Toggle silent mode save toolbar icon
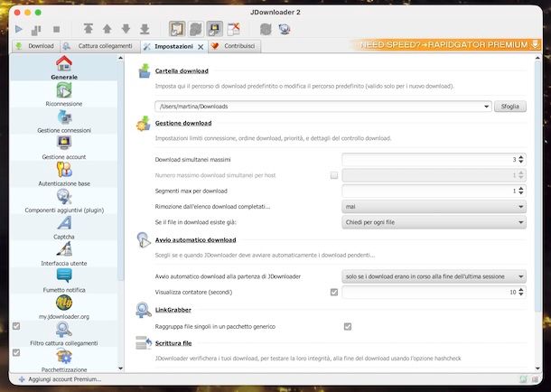The width and height of the screenshot is (551, 392). tap(214, 29)
